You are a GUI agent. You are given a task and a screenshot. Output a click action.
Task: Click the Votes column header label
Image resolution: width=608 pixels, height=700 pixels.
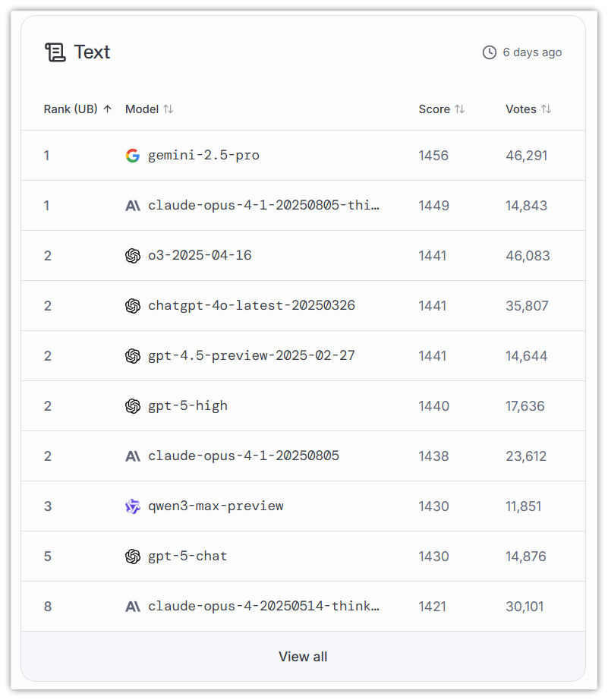(521, 109)
